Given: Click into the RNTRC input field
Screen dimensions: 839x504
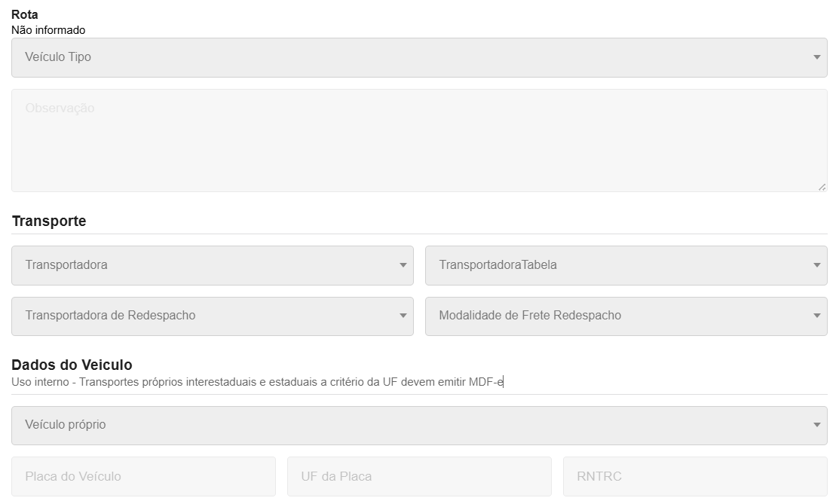Looking at the screenshot, I should (694, 476).
